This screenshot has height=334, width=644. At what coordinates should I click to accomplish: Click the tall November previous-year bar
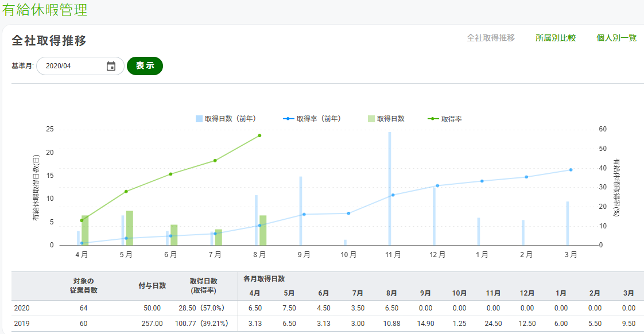pos(390,189)
